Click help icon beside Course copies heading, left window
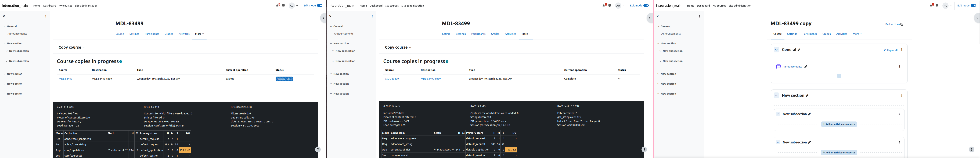Screen dimensions: 980x158 pos(121,62)
